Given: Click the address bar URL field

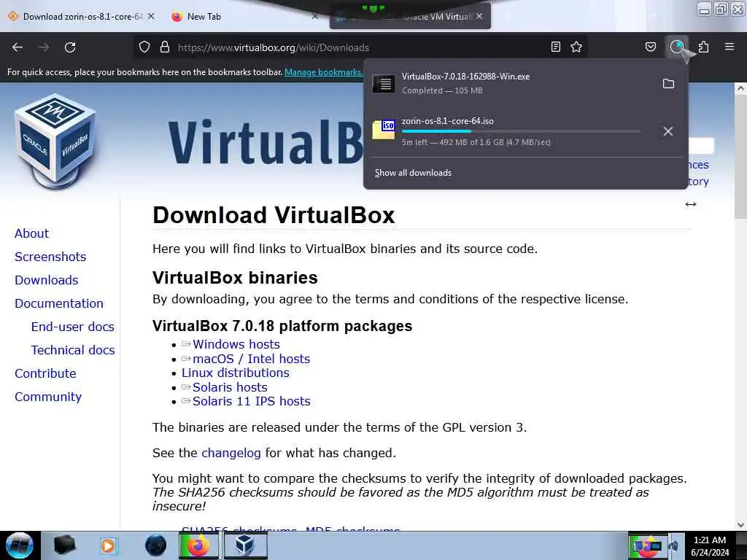Looking at the screenshot, I should pyautogui.click(x=360, y=47).
